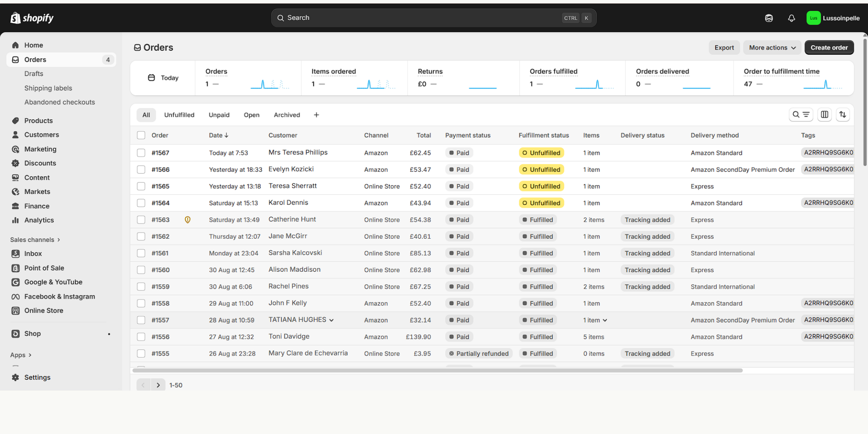Viewport: 868px width, 434px height.
Task: Click the sort orders icon
Action: 842,115
